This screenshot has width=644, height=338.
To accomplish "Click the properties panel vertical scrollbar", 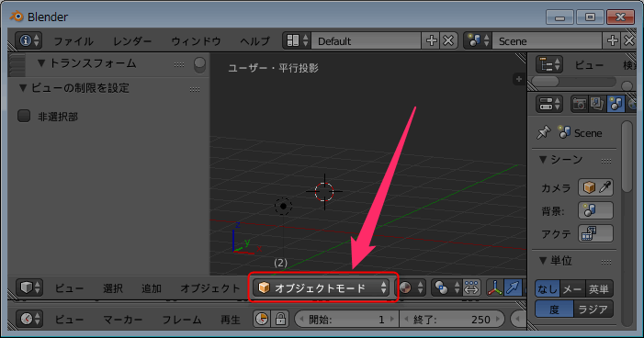I will click(x=627, y=156).
